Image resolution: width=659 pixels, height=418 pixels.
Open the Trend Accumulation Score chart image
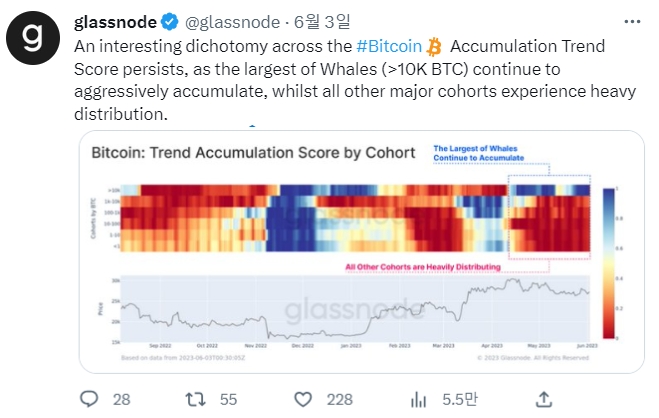(350, 250)
